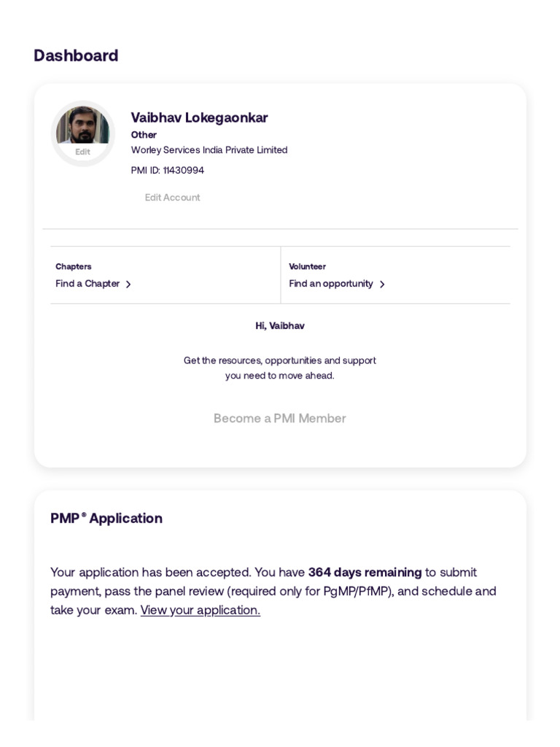Select the Volunteer section label
The image size is (560, 747).
[307, 266]
